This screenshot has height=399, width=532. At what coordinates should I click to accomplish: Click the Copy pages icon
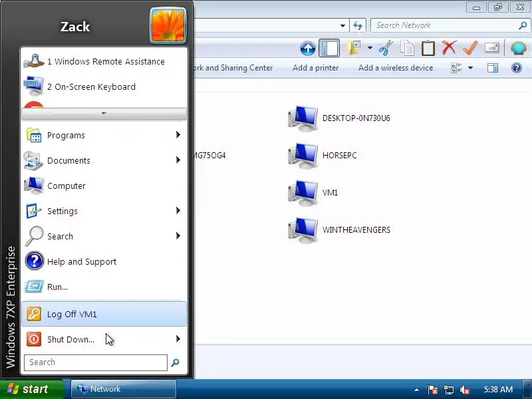point(407,48)
